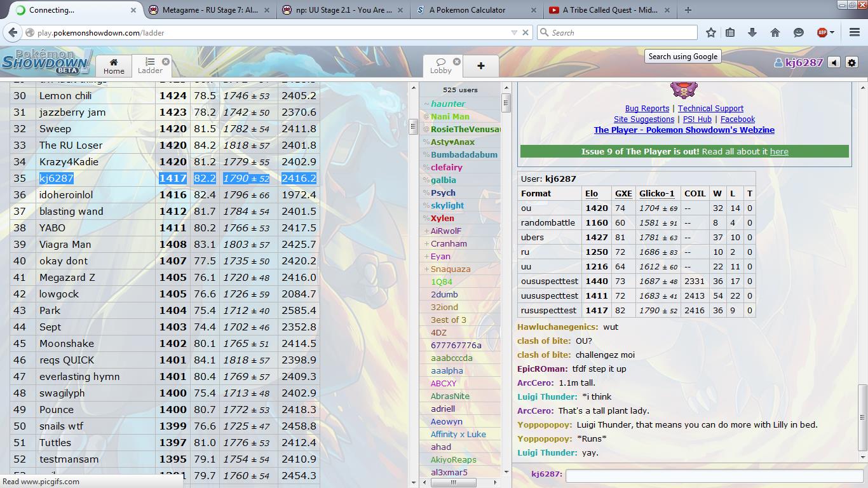The width and height of the screenshot is (868, 488).
Task: Close the Lobby chat tab
Action: (x=457, y=62)
